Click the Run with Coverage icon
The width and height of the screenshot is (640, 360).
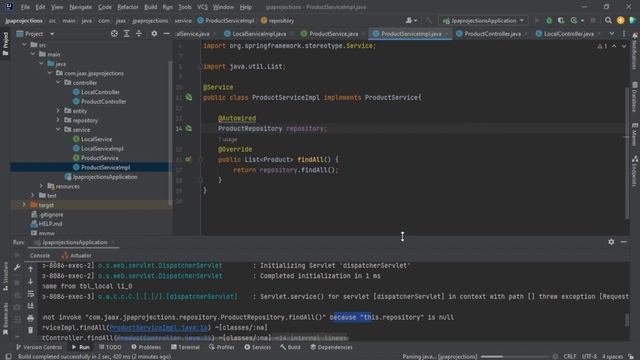coord(561,20)
